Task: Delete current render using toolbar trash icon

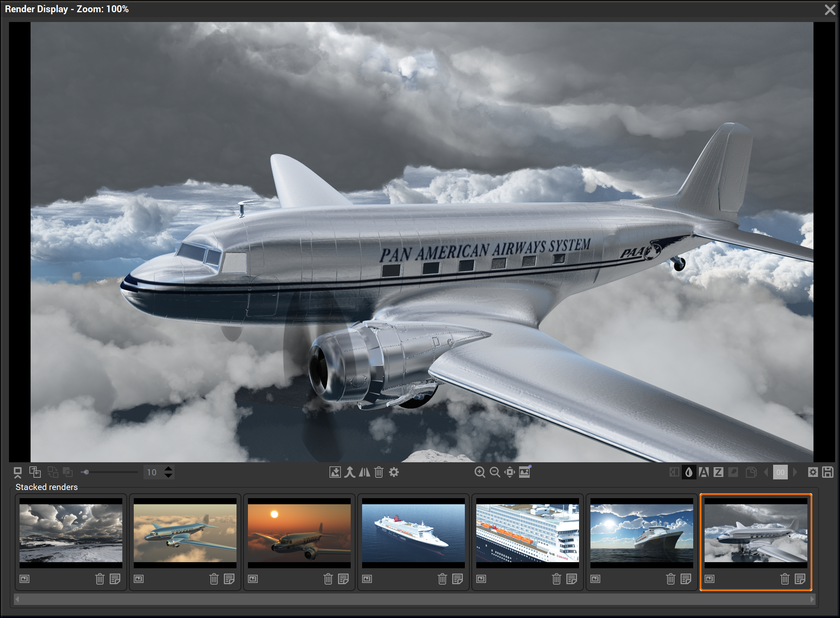Action: point(379,472)
